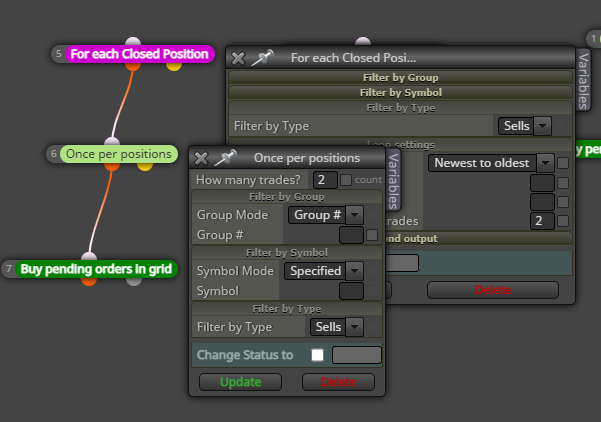
Task: Toggle checkbox next to Group # field
Action: coord(372,235)
